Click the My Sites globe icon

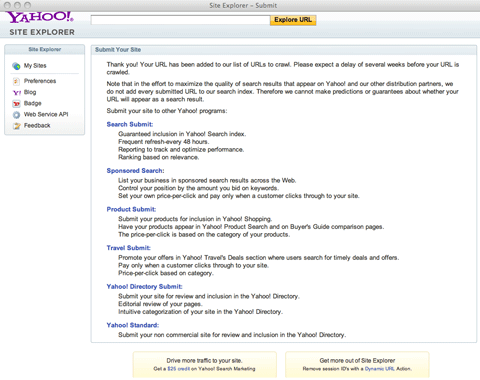16,66
